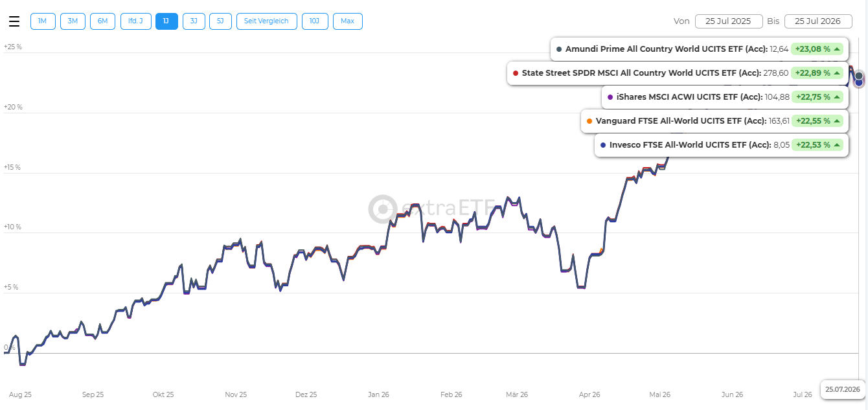This screenshot has height=410, width=868.
Task: Switch chart to 3J range
Action: click(x=194, y=21)
